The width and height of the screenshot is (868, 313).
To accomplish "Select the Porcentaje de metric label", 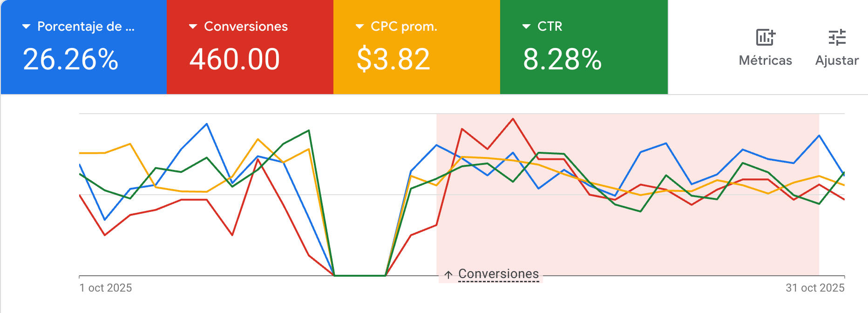I will [x=86, y=27].
